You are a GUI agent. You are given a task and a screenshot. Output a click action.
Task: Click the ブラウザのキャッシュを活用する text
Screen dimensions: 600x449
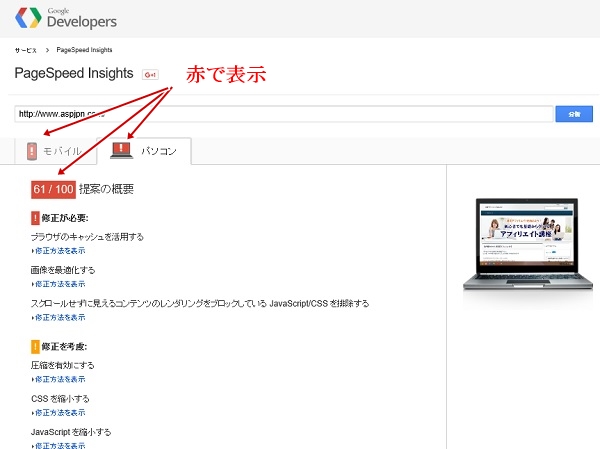coord(87,237)
